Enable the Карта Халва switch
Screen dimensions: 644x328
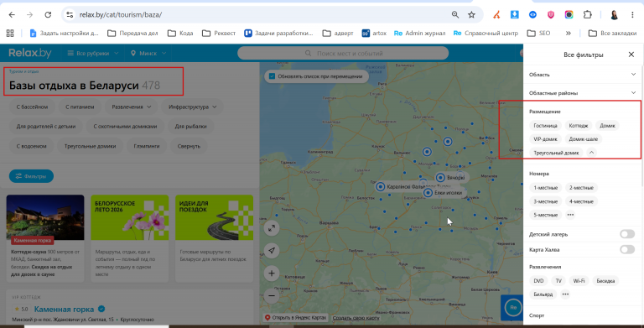(627, 249)
